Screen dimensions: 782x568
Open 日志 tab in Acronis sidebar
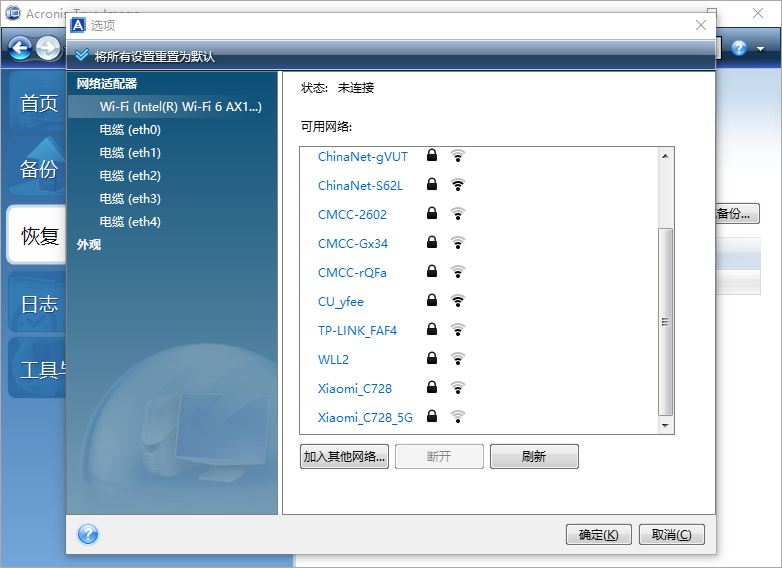tap(38, 304)
